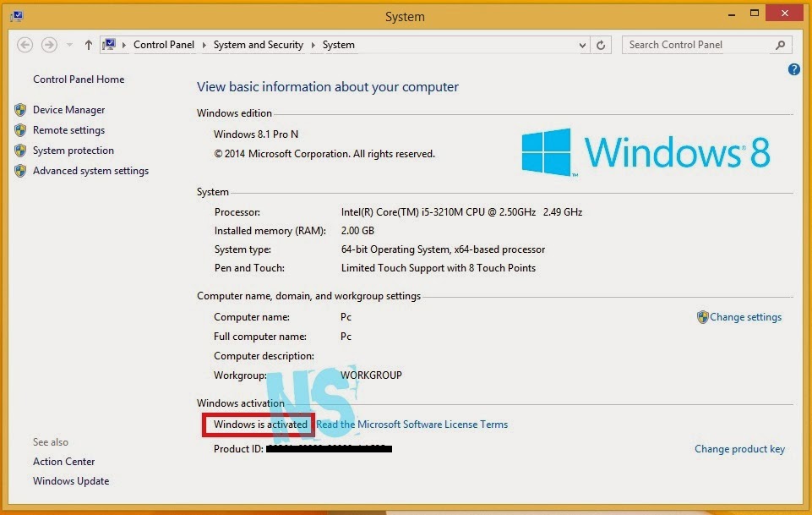
Task: Click the View basic information heading
Action: pos(327,86)
